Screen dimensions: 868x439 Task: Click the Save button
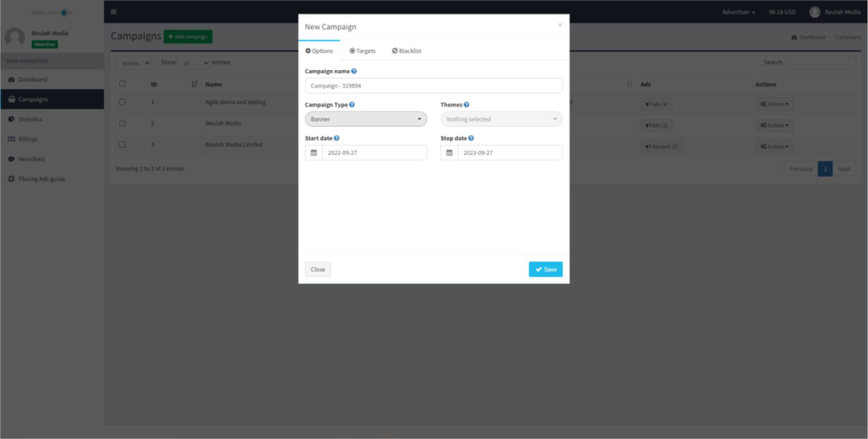point(546,269)
